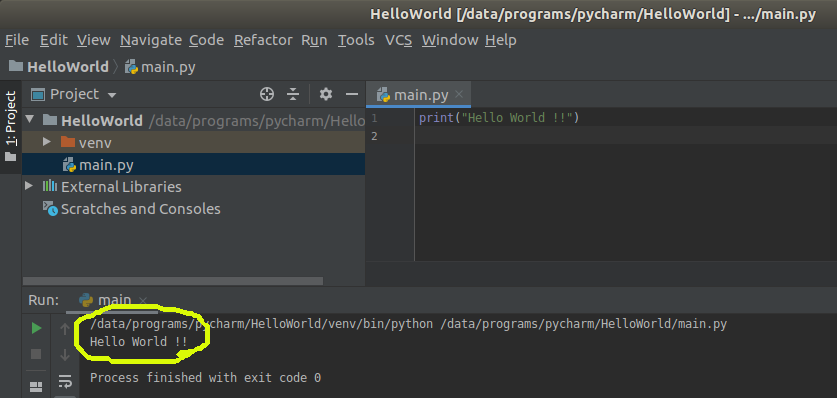Viewport: 837px width, 398px height.
Task: Click the Up the stack trace arrow
Action: [65, 329]
